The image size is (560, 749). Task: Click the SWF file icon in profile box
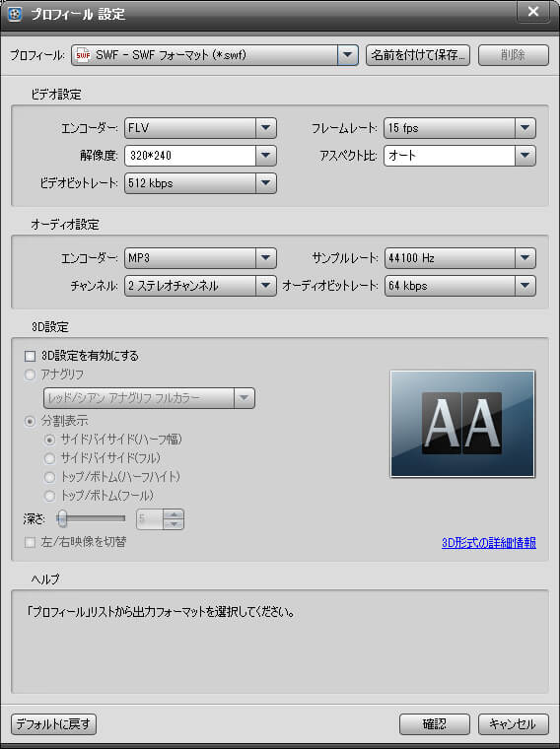[x=83, y=55]
